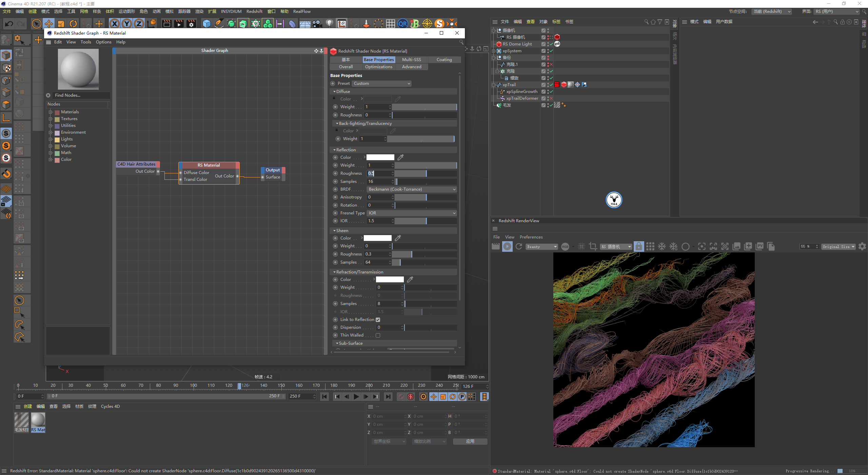This screenshot has height=475, width=868.
Task: Expand the Materials node category
Action: point(51,112)
